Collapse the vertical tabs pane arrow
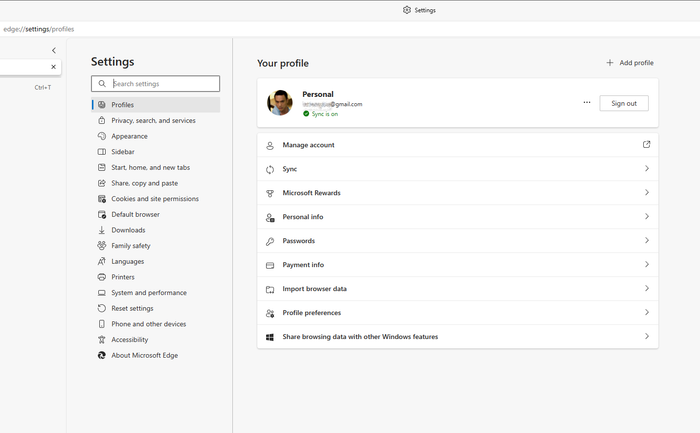 54,50
